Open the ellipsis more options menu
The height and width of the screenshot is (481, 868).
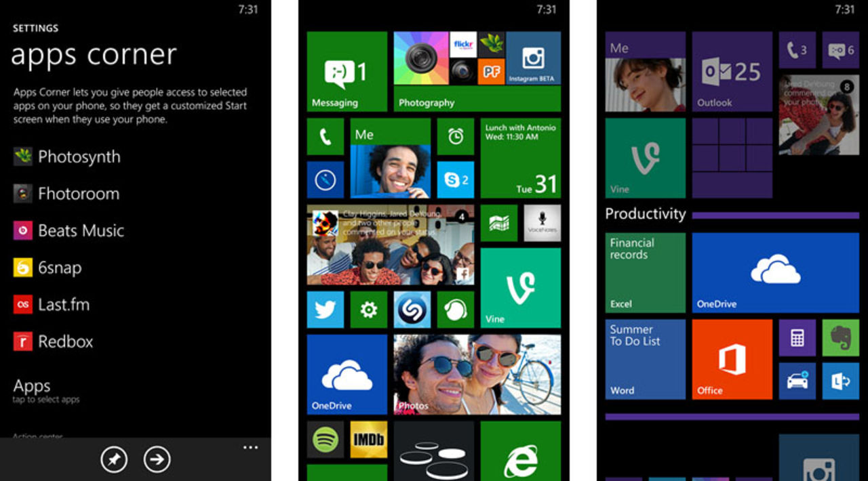point(250,447)
